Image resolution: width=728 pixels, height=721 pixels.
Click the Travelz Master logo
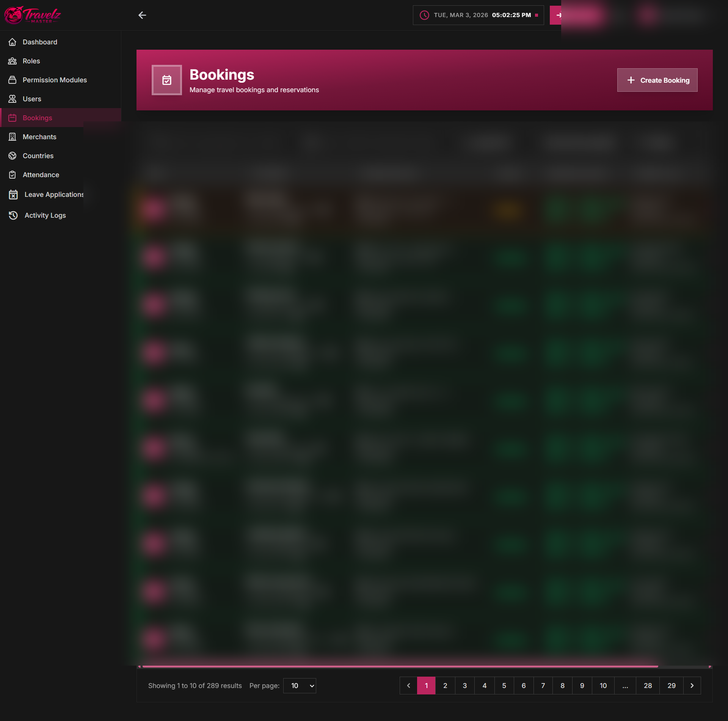(x=33, y=15)
